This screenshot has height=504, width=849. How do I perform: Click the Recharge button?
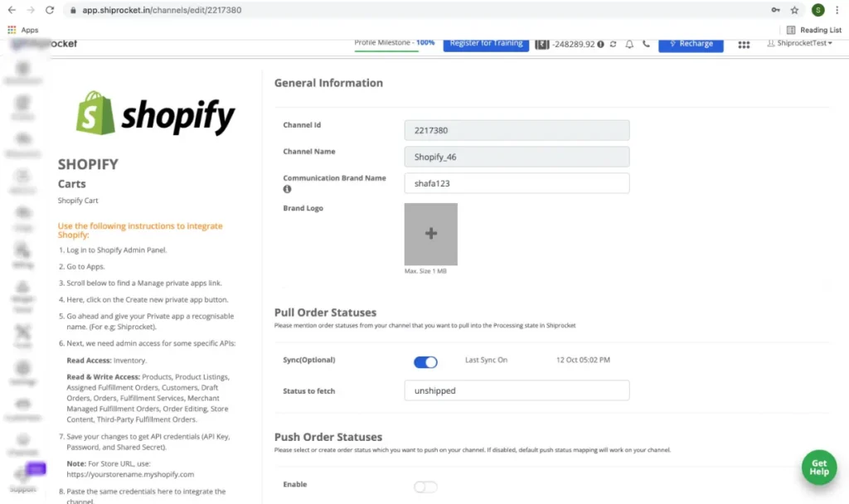pyautogui.click(x=691, y=43)
